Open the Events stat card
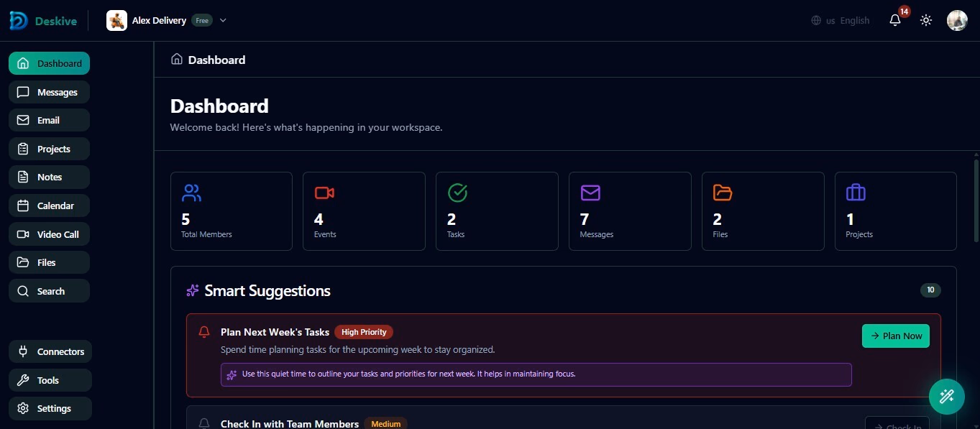 363,211
